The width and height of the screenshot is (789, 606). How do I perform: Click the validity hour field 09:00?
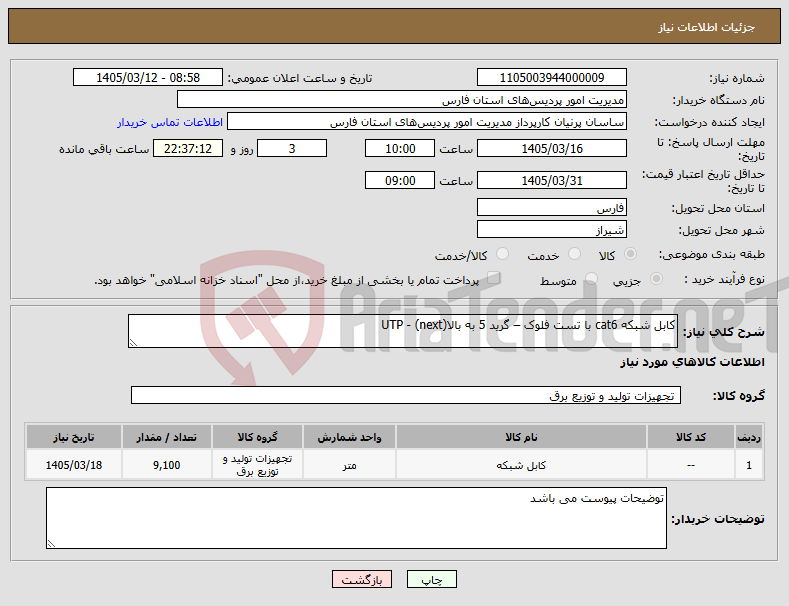click(400, 180)
